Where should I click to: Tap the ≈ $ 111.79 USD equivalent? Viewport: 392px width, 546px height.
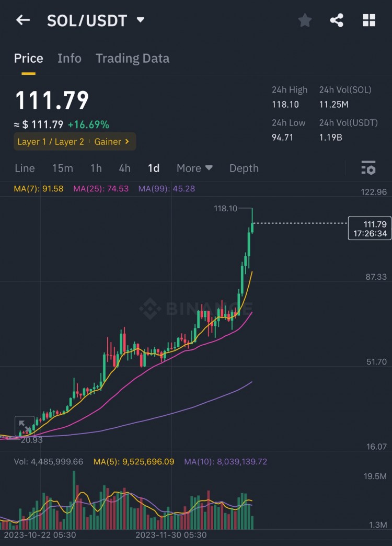39,124
